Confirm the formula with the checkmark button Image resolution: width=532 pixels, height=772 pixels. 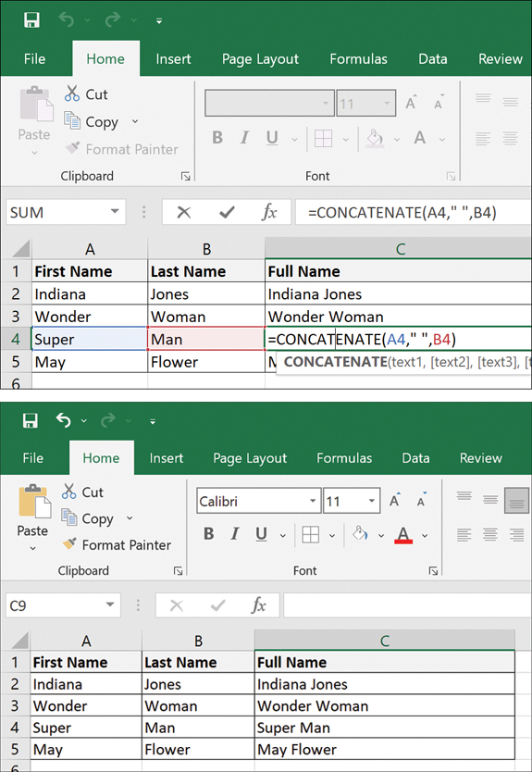click(227, 212)
